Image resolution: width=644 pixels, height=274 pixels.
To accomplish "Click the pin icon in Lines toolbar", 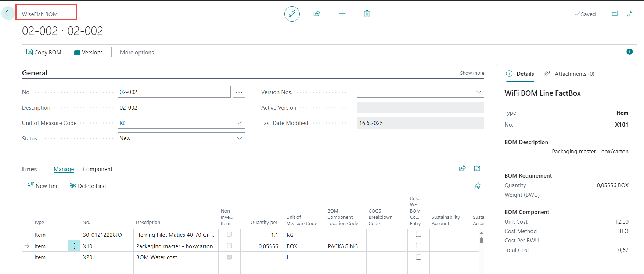I will click(x=477, y=186).
